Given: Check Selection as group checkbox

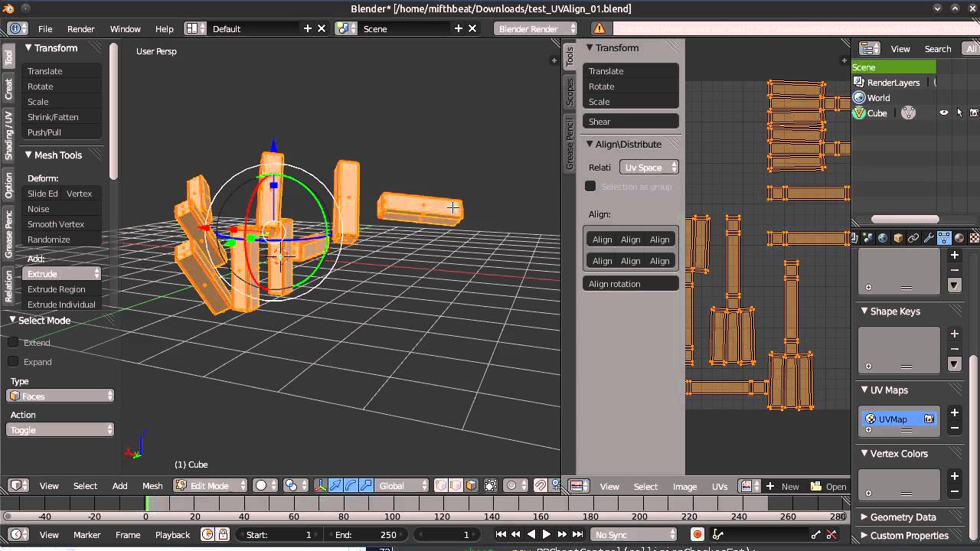Looking at the screenshot, I should pyautogui.click(x=590, y=186).
